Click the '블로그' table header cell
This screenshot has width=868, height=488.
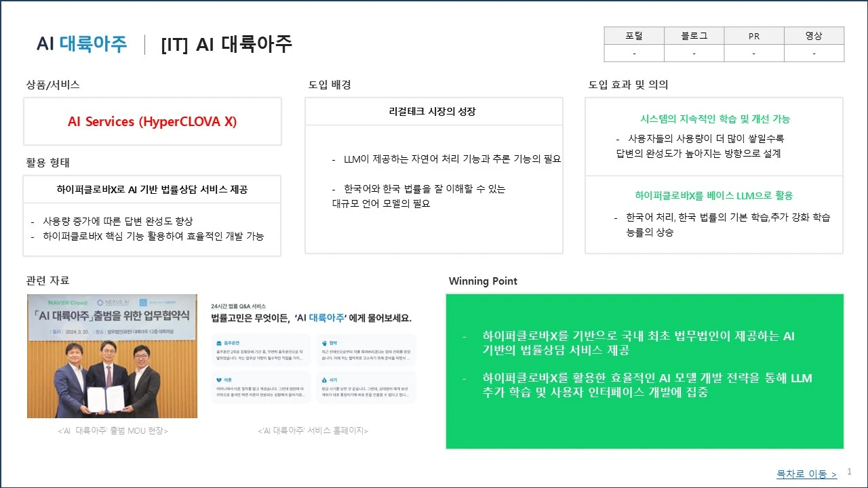click(694, 36)
